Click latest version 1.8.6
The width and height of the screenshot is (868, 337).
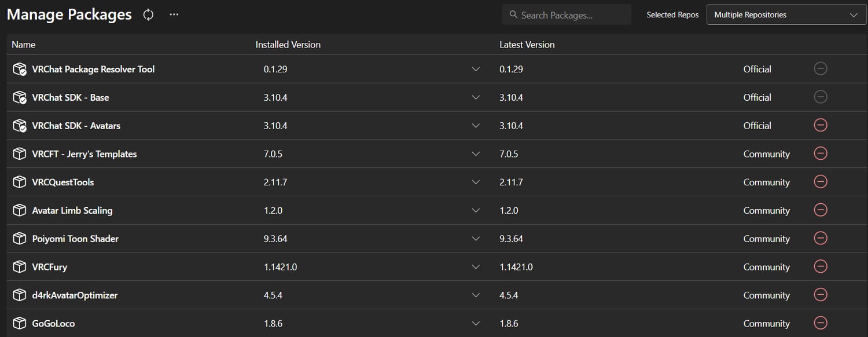click(509, 323)
